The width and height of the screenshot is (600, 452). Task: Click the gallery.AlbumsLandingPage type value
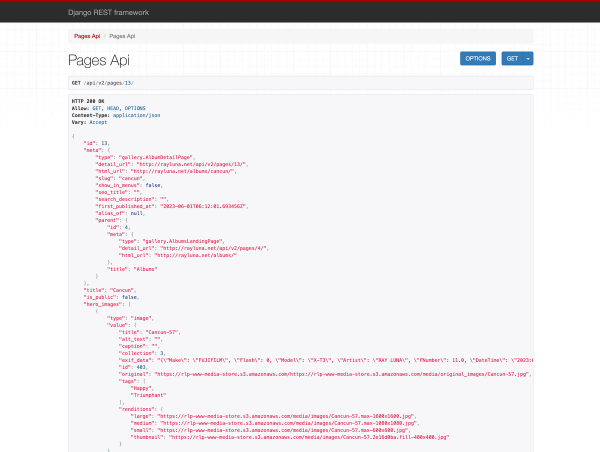183,241
